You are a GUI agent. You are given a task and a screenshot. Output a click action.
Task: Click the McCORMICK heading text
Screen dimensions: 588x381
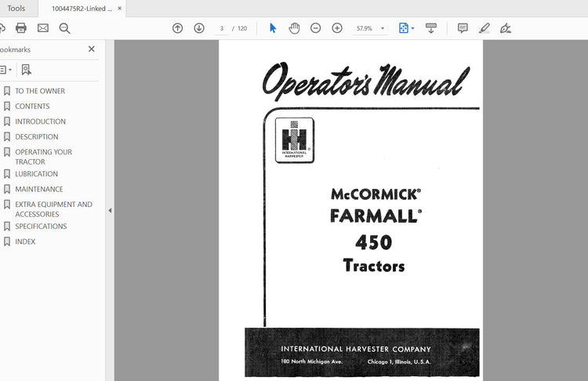coord(376,194)
